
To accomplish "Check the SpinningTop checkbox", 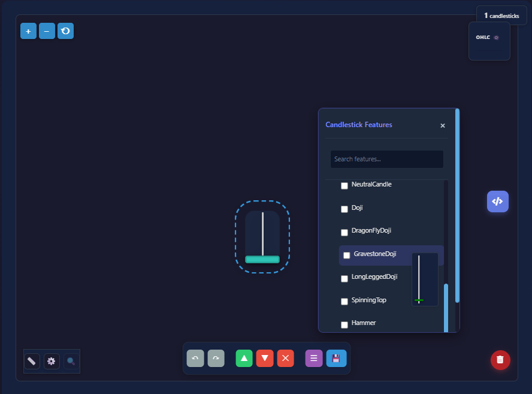I will click(344, 301).
